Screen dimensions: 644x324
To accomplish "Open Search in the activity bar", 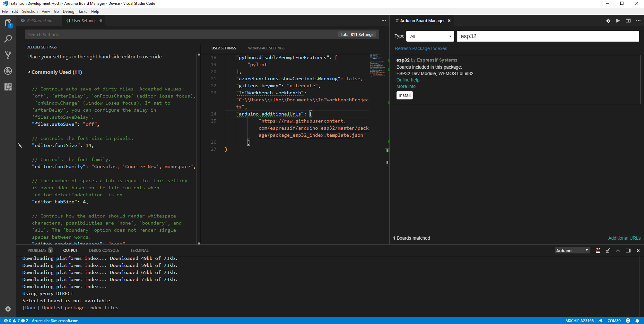I will (x=8, y=38).
